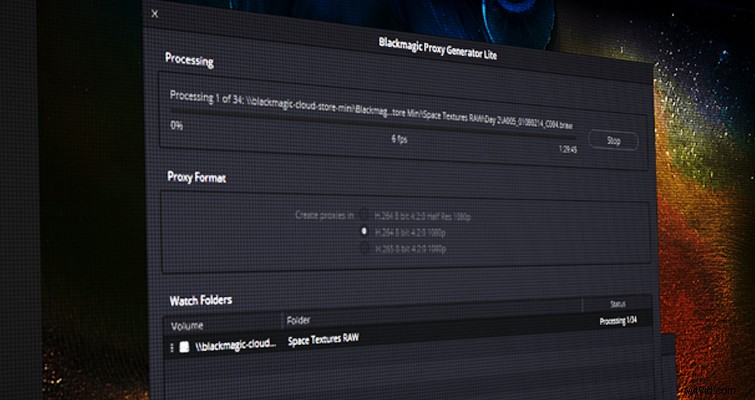Viewport: 755px width, 400px height.
Task: Click the Processing 1 of 34 file path
Action: pos(371,110)
